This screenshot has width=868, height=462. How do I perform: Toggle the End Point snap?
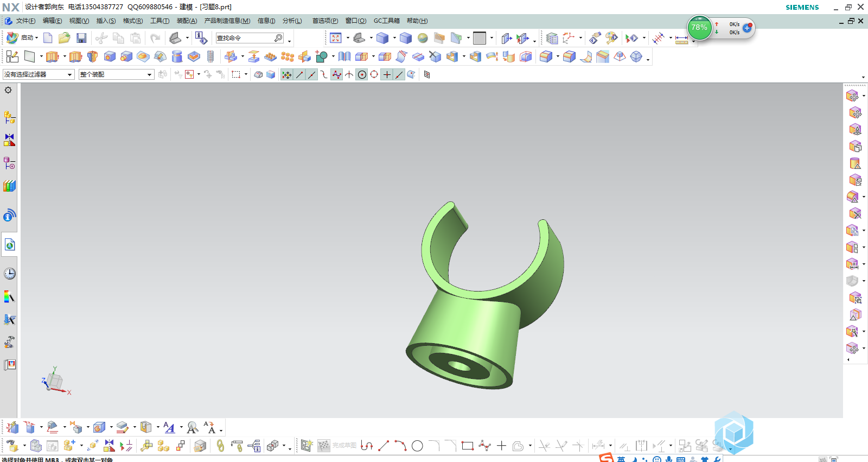(x=299, y=74)
